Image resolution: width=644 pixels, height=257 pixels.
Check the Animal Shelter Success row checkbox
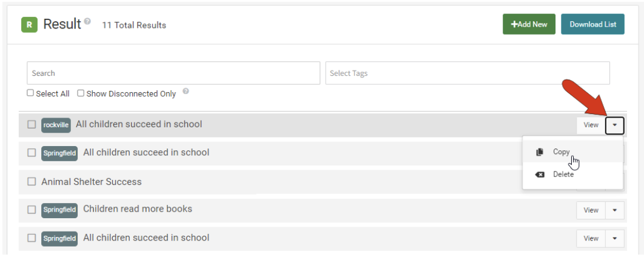coord(32,181)
